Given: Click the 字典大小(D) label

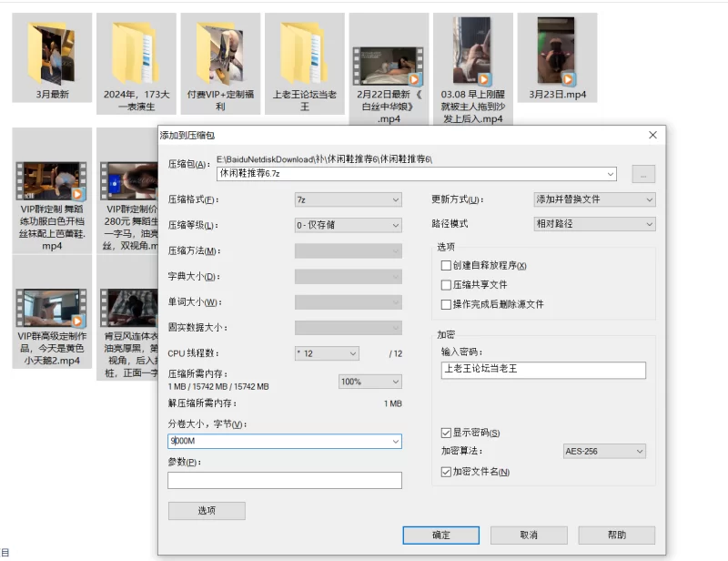Looking at the screenshot, I should tap(194, 277).
